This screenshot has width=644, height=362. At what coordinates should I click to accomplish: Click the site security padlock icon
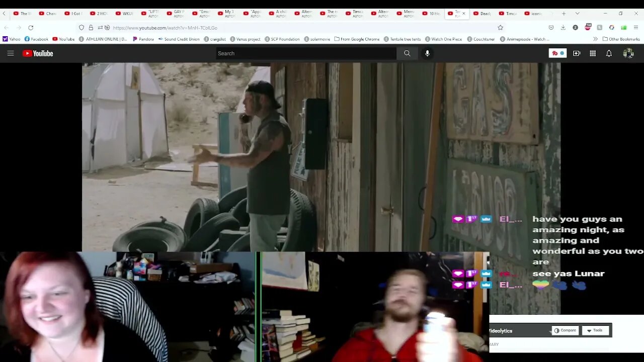point(91,28)
